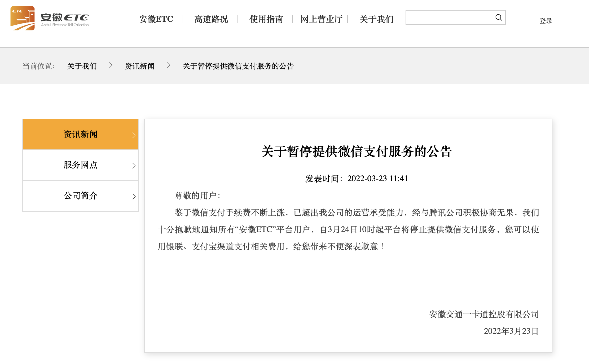Viewport: 589px width, 364px height.
Task: Expand arrow next to 服务网点
Action: point(134,166)
